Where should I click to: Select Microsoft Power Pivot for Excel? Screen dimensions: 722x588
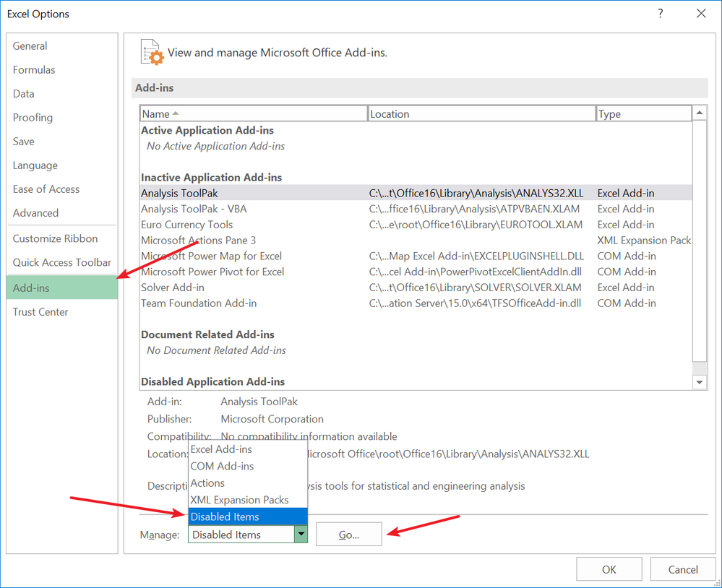[416, 272]
